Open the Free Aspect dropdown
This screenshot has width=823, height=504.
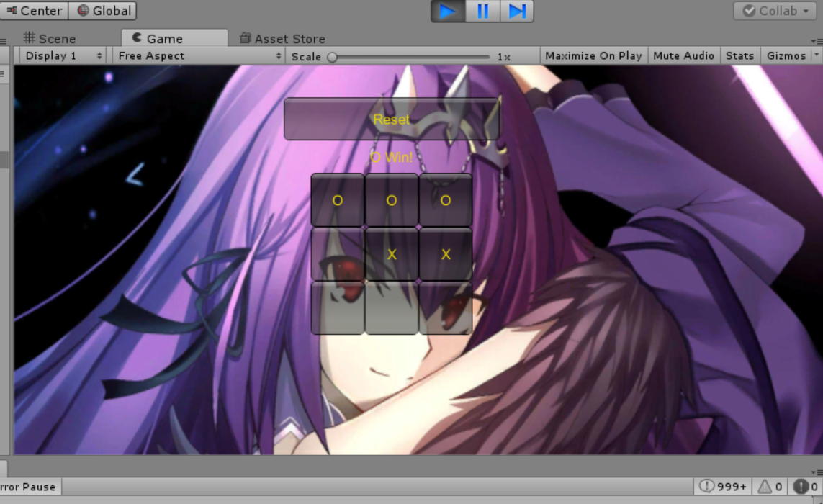(199, 55)
